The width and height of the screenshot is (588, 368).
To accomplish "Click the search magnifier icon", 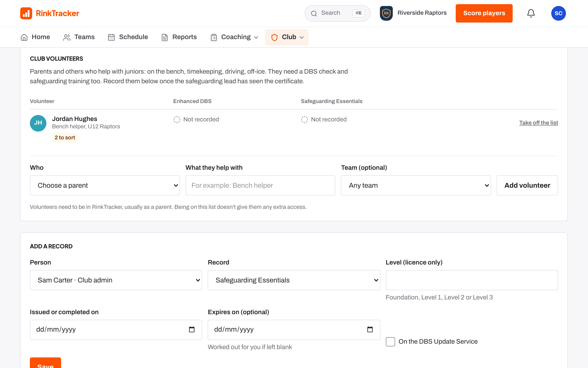I will (x=314, y=13).
